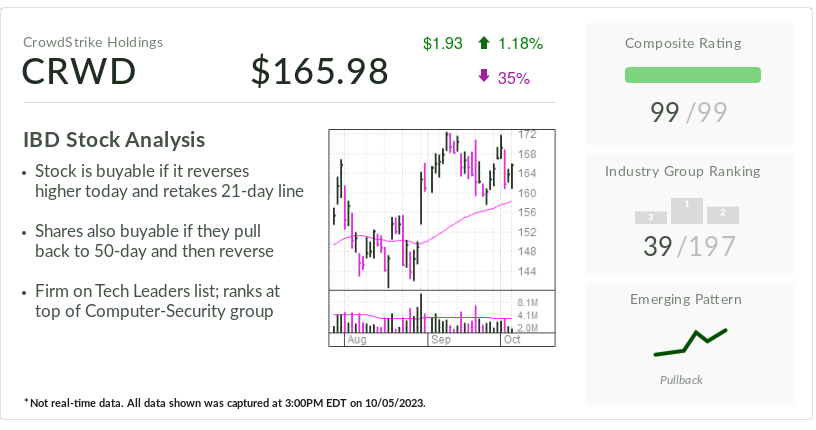816x430 pixels.
Task: Click the purple down arrow icon
Action: click(484, 77)
